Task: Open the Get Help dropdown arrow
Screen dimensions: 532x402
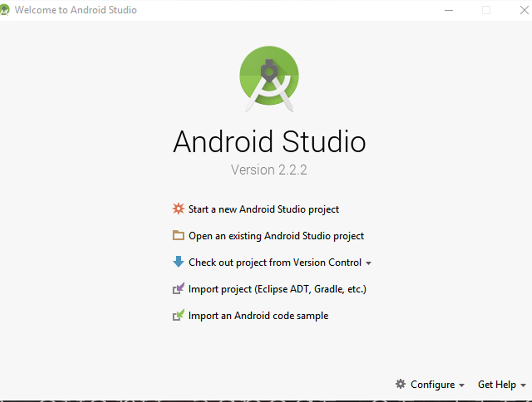Action: click(x=523, y=385)
